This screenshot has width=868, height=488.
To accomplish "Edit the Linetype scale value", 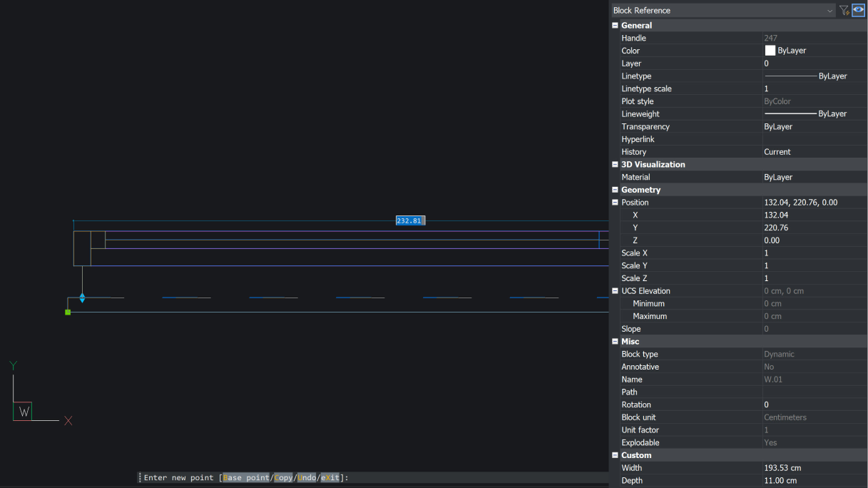I will [x=815, y=89].
